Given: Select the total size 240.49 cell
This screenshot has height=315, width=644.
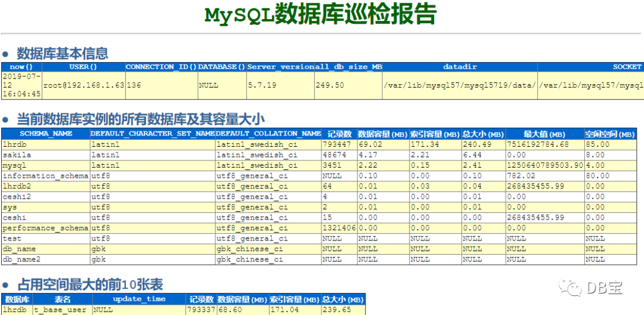Looking at the screenshot, I should 484,144.
